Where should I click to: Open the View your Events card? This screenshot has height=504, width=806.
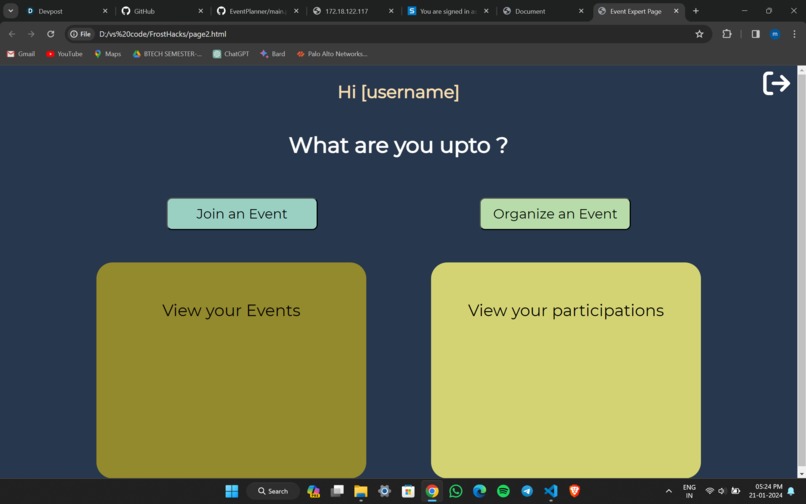231,370
